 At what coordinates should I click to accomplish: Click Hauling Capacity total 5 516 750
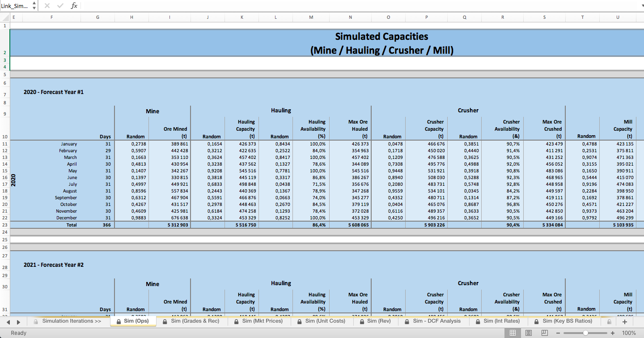click(246, 225)
